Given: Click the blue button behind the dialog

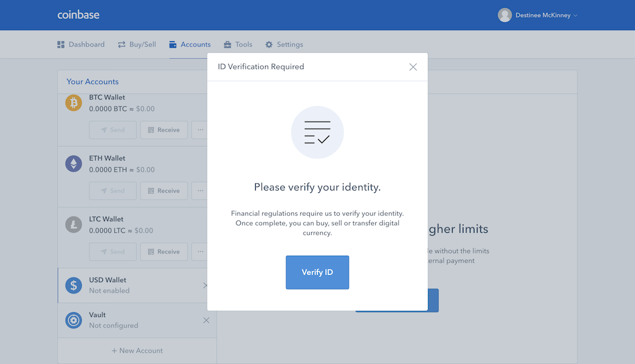Looking at the screenshot, I should click(433, 300).
